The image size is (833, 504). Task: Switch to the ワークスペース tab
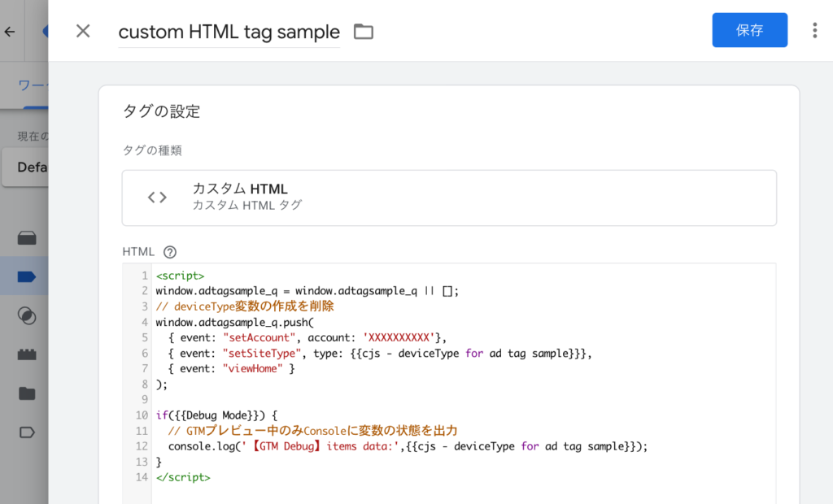[x=33, y=86]
